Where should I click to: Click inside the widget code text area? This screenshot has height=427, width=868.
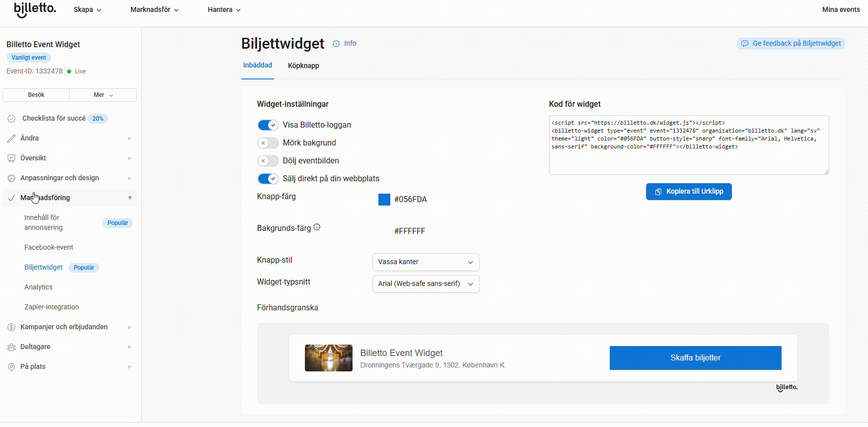pyautogui.click(x=688, y=159)
